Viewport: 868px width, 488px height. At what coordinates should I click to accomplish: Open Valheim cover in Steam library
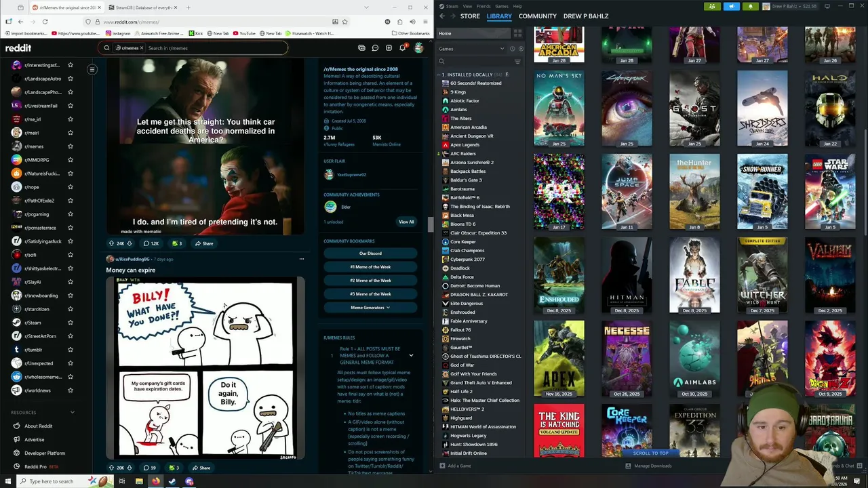pos(830,275)
